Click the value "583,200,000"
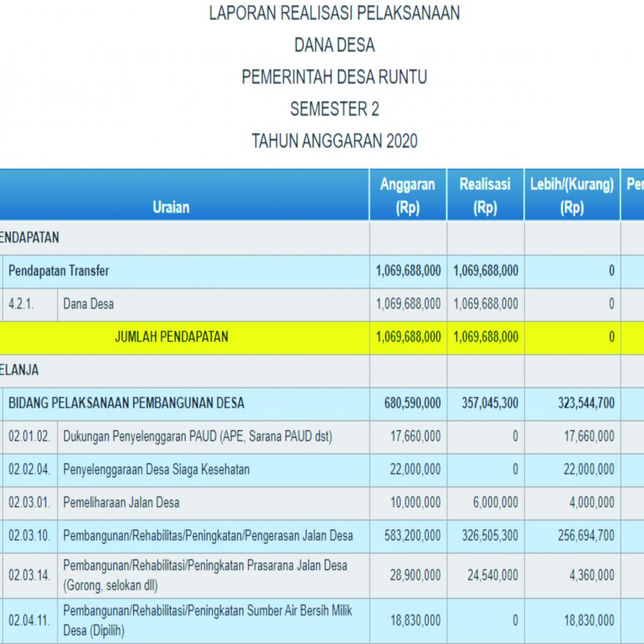The width and height of the screenshot is (644, 644). [x=412, y=536]
